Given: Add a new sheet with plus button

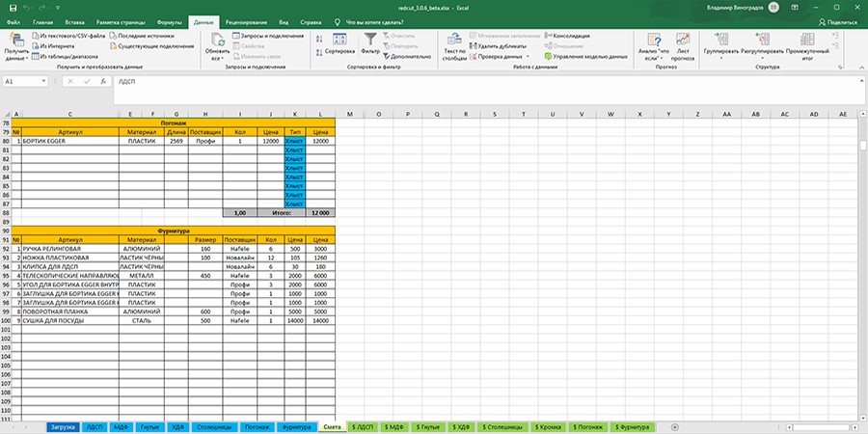Looking at the screenshot, I should pos(675,425).
